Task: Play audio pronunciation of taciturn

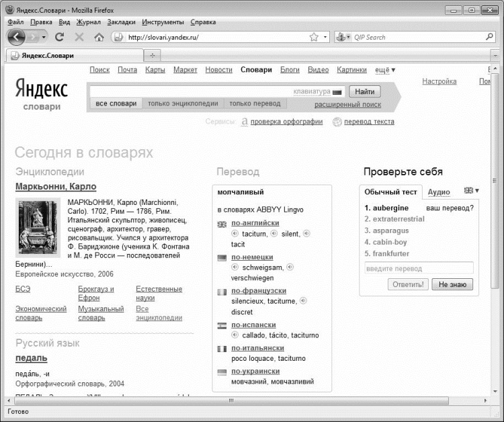Action: [235, 233]
